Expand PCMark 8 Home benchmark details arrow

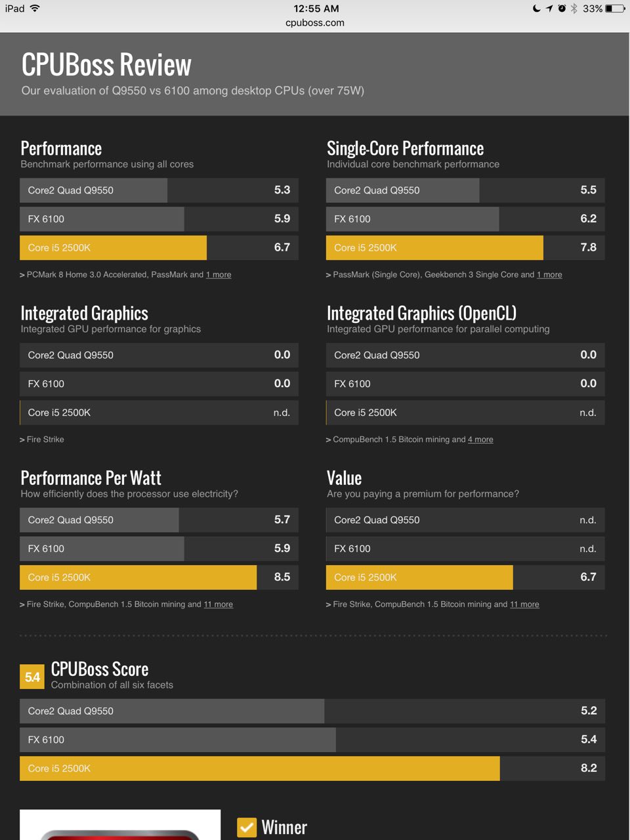22,275
